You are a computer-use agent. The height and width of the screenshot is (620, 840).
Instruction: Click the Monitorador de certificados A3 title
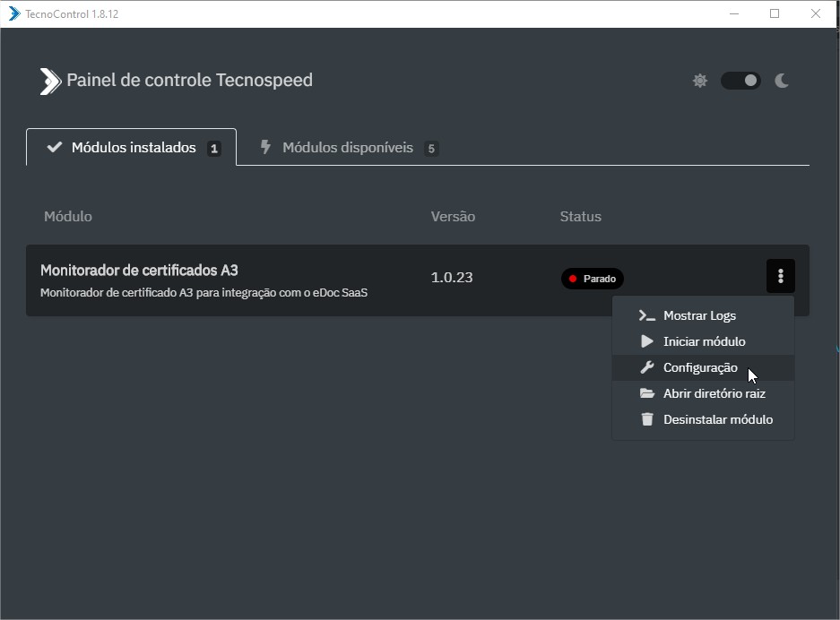(139, 271)
